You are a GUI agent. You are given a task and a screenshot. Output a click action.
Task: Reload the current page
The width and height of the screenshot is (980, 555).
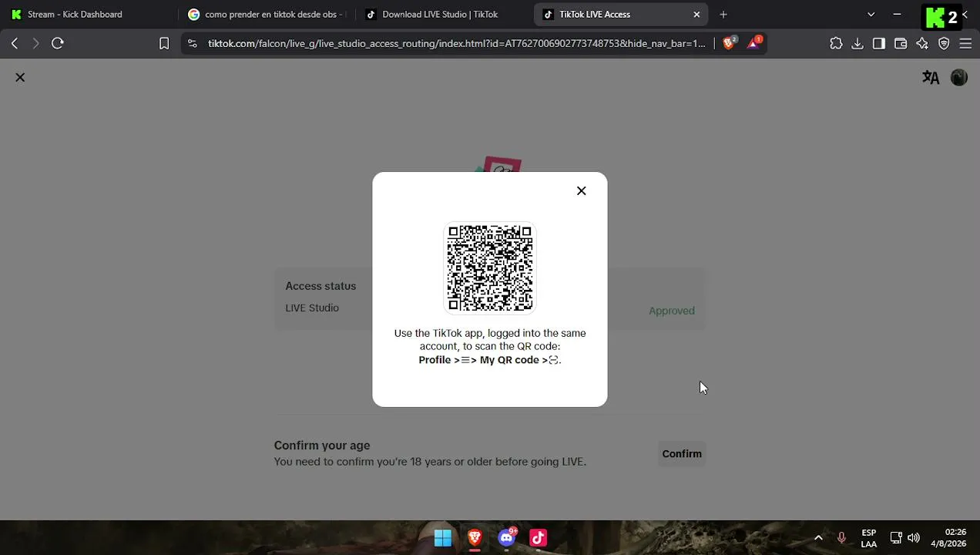tap(58, 44)
